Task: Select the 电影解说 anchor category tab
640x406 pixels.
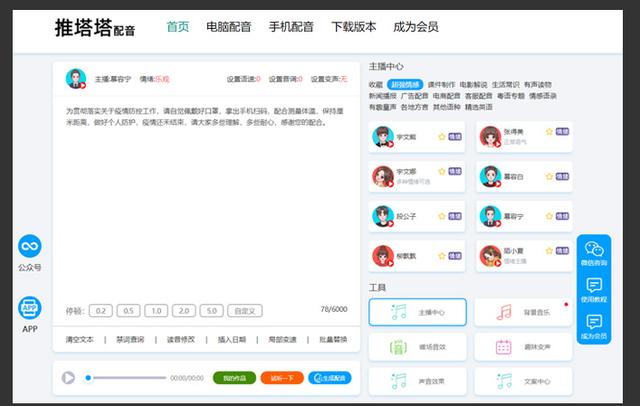Action: point(473,85)
